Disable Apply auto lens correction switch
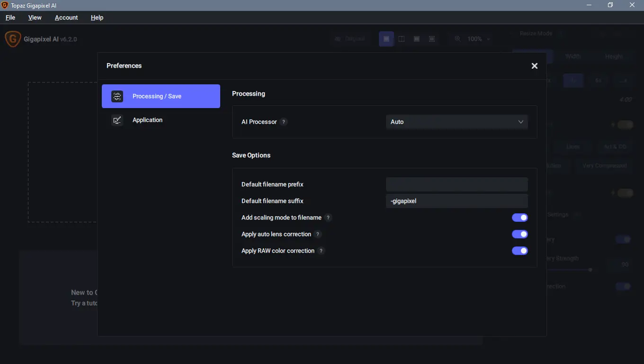644x364 pixels. pos(520,234)
